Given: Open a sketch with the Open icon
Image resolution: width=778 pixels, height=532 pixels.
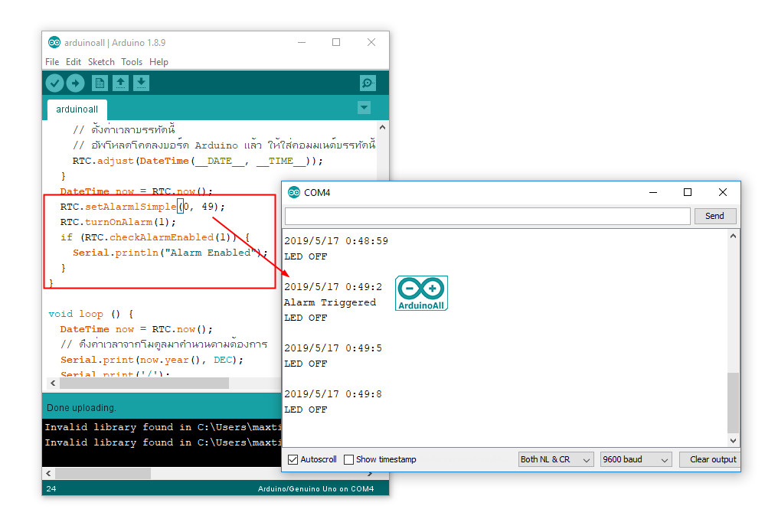Looking at the screenshot, I should [x=120, y=83].
